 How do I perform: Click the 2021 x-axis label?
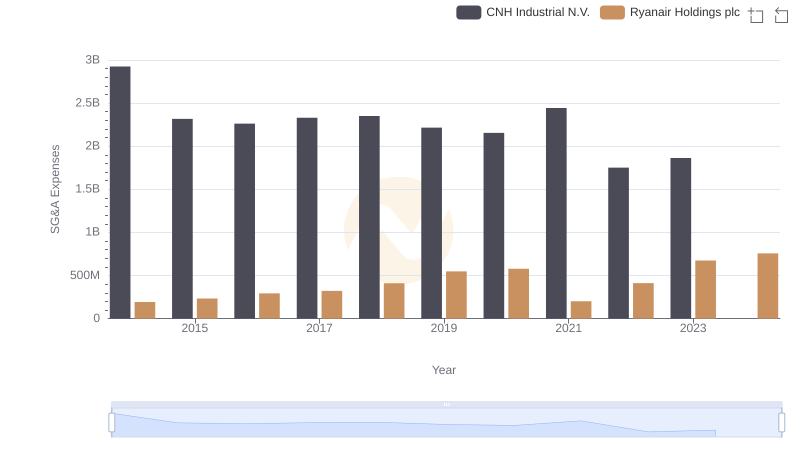568,328
